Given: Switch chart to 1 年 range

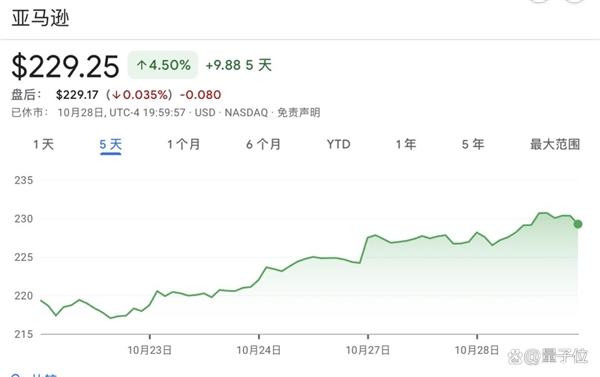Looking at the screenshot, I should pos(406,144).
